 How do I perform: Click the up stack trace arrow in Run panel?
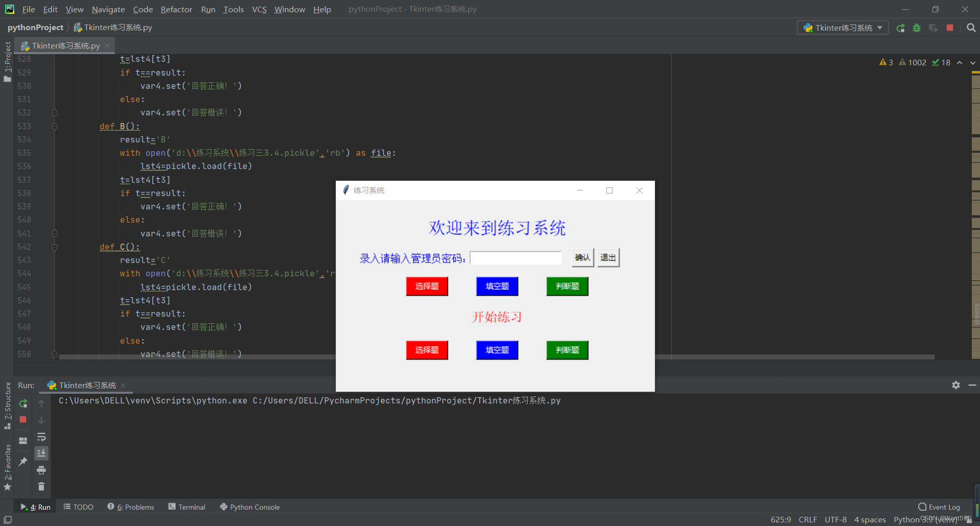[41, 403]
